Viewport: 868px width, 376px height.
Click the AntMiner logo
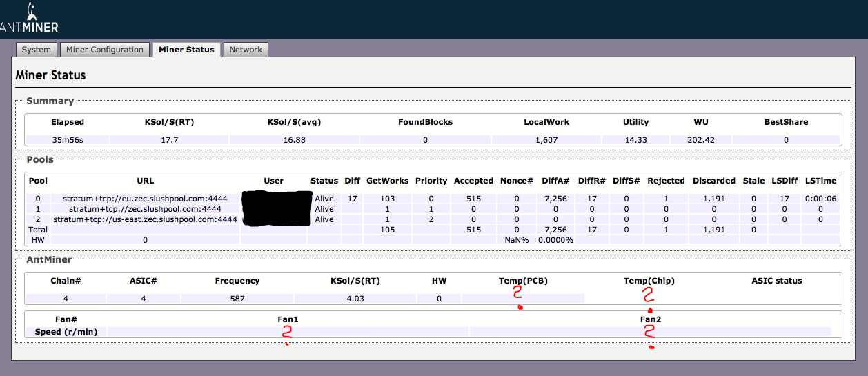(29, 19)
